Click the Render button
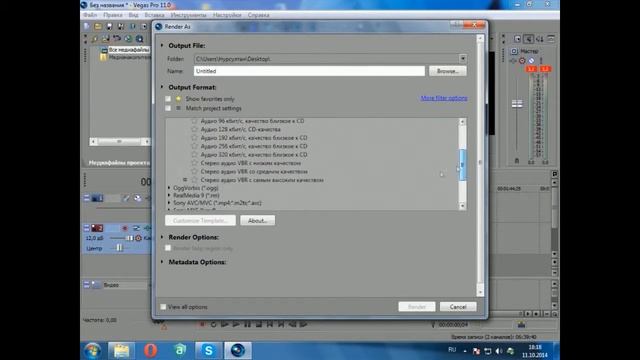The height and width of the screenshot is (360, 640). (417, 307)
